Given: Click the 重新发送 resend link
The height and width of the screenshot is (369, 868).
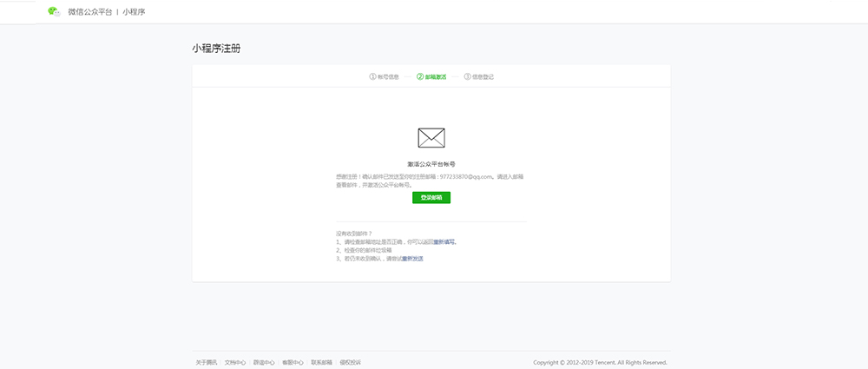Looking at the screenshot, I should 412,259.
